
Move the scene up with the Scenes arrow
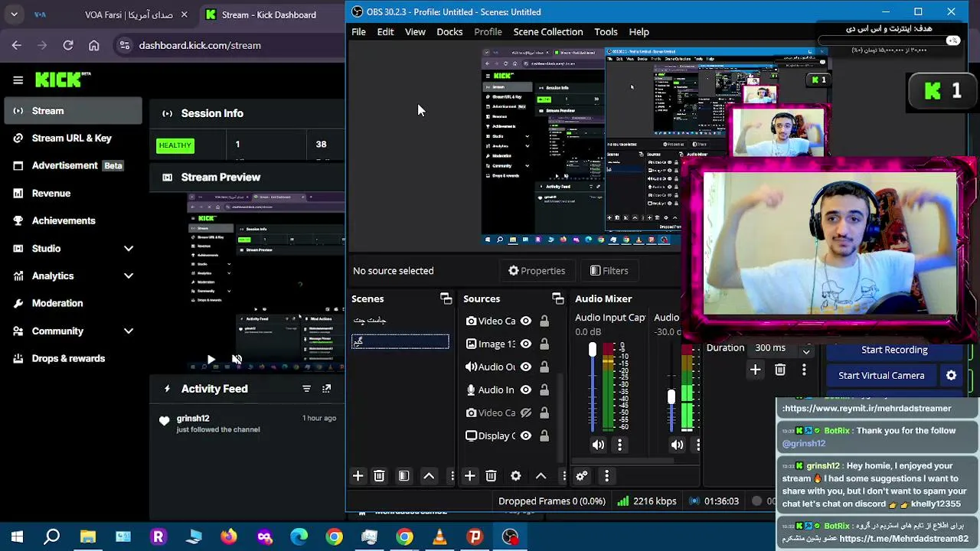click(429, 476)
